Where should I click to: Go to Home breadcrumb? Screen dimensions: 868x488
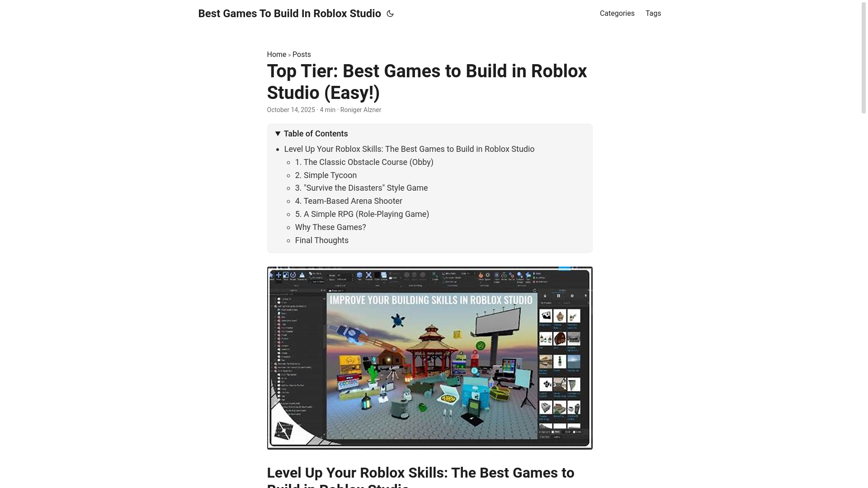pyautogui.click(x=276, y=55)
